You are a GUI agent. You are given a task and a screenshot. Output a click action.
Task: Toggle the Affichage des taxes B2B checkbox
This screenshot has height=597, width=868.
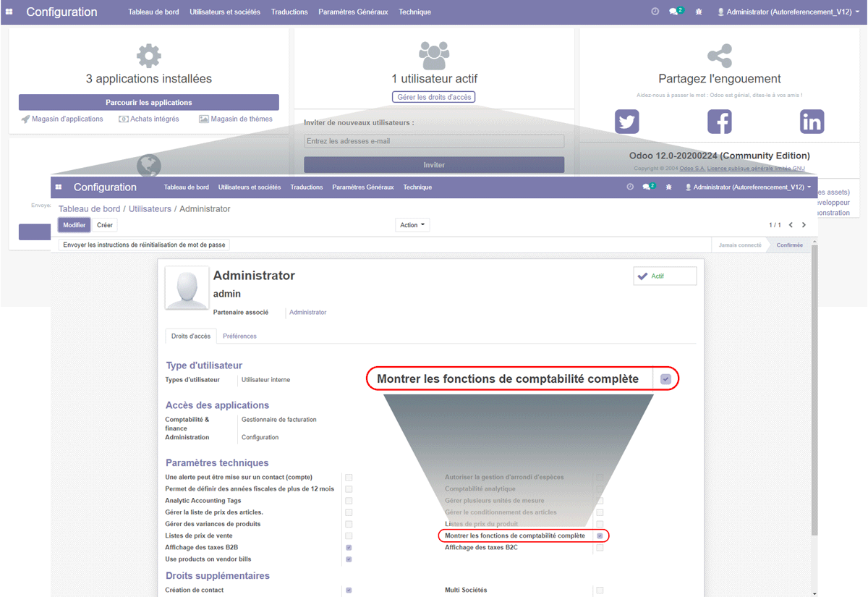pos(349,548)
